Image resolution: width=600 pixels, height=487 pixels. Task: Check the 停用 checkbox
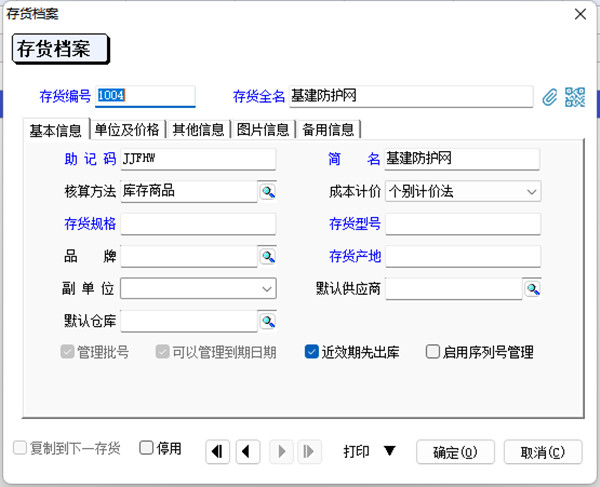(146, 448)
